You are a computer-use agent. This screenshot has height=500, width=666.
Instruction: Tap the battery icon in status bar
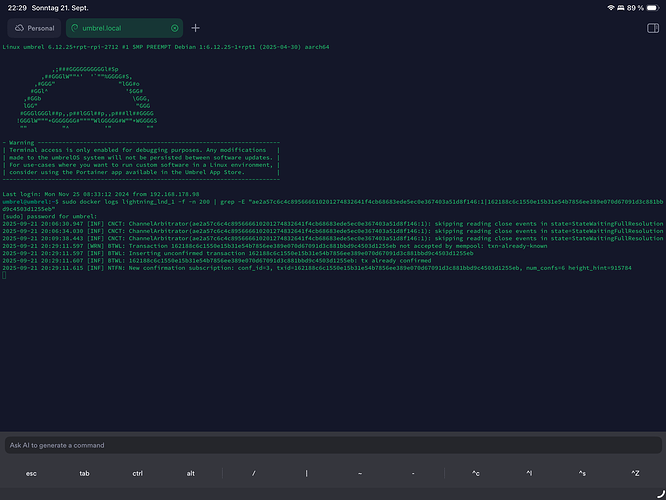tap(650, 7)
